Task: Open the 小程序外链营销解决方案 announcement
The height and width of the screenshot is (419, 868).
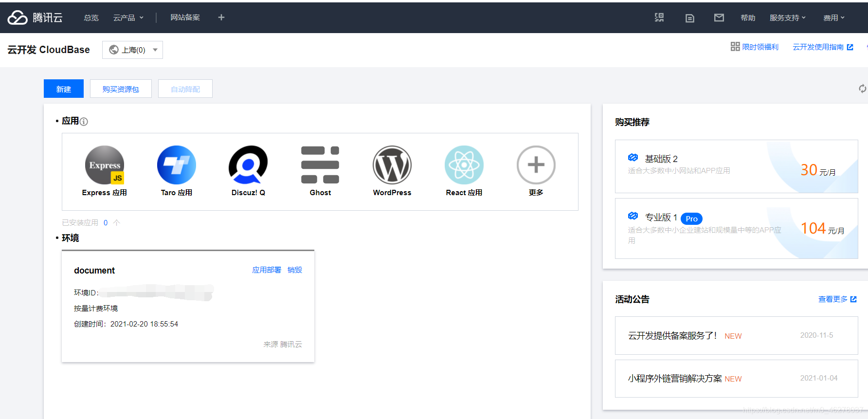Action: click(x=736, y=379)
